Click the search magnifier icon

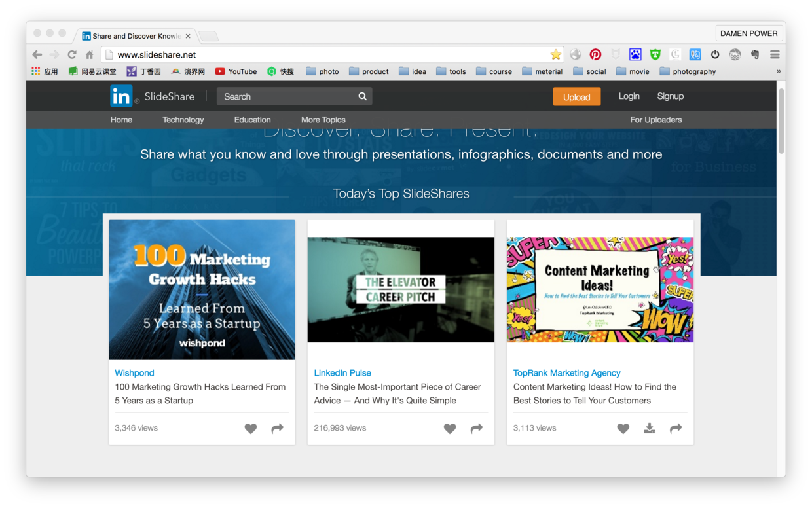pyautogui.click(x=362, y=96)
